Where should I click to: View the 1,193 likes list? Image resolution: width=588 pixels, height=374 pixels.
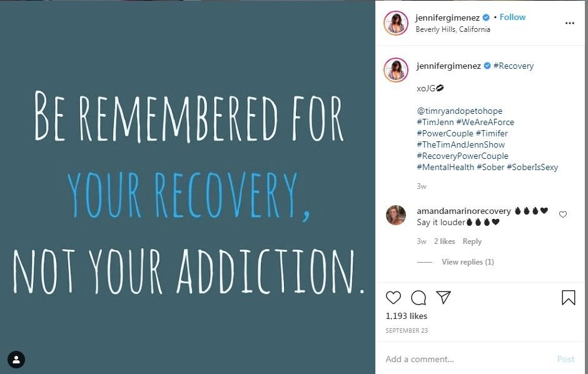point(406,316)
